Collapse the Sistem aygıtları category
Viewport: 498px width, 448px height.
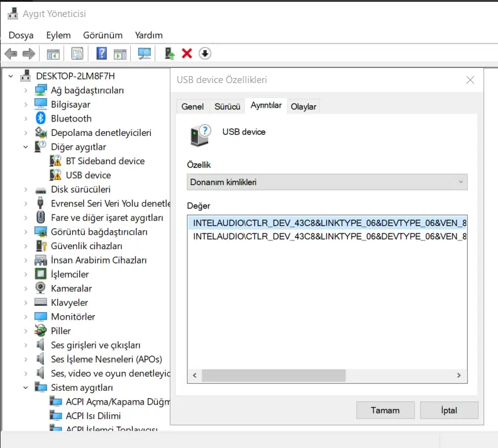coord(26,388)
